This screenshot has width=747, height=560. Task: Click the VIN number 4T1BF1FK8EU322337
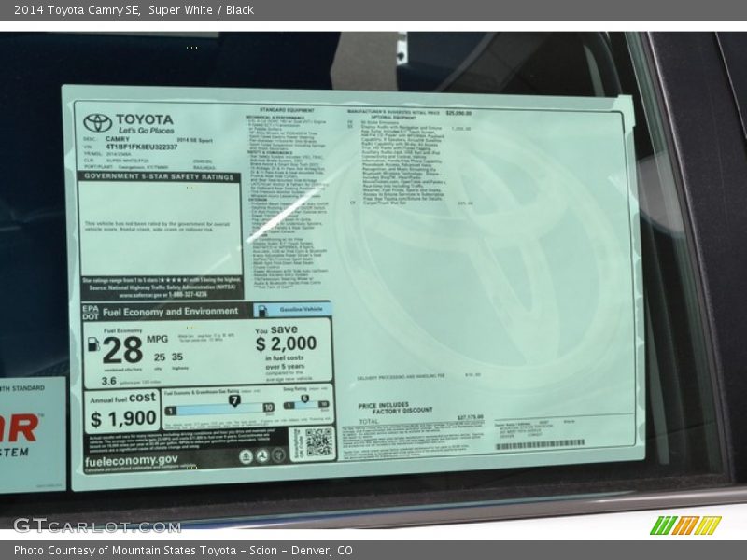point(141,147)
